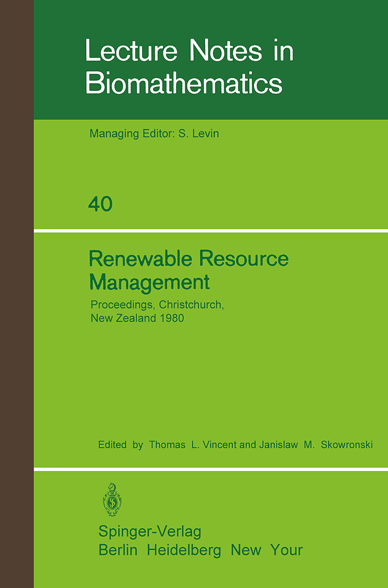388x588 pixels.
Task: Click the "Lecture Notes in" heading text
Action: (189, 51)
